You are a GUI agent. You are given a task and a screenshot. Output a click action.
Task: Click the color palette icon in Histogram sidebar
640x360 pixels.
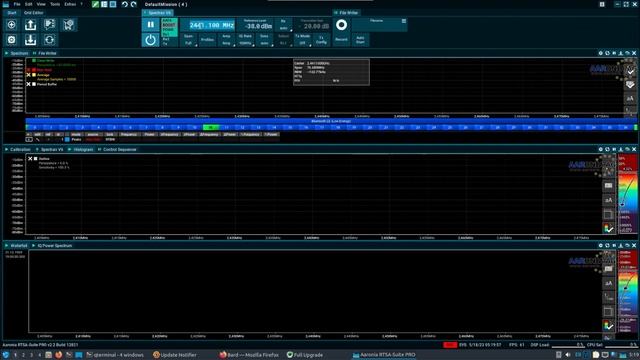pyautogui.click(x=608, y=228)
